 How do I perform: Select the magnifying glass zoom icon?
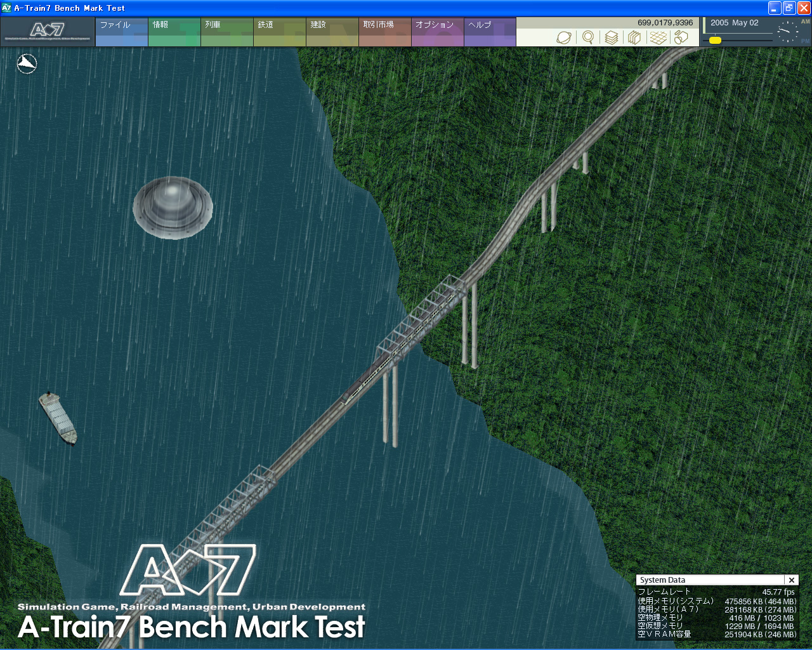click(588, 37)
